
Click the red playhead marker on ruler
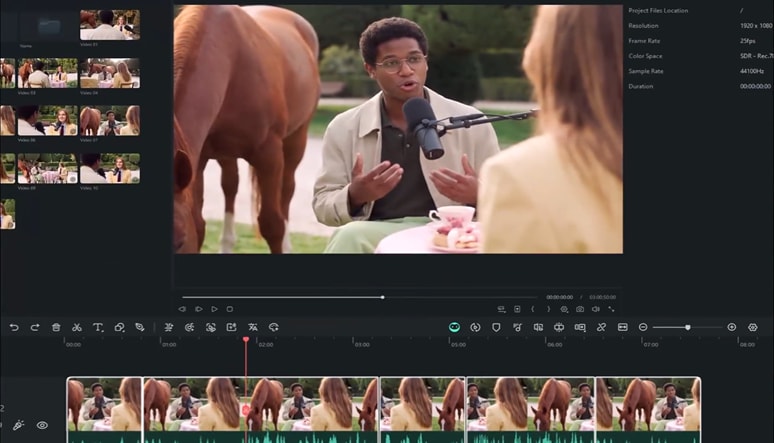point(245,339)
